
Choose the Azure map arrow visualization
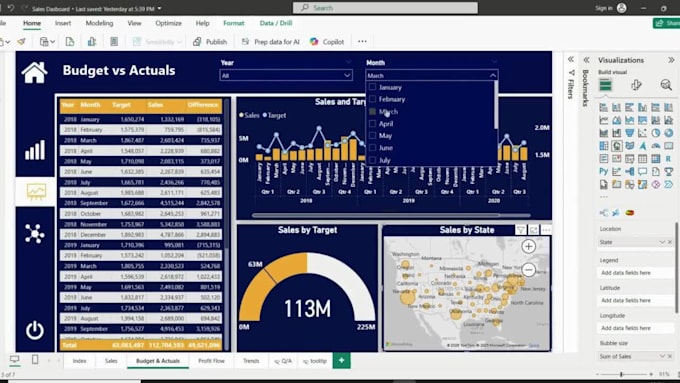point(643,146)
